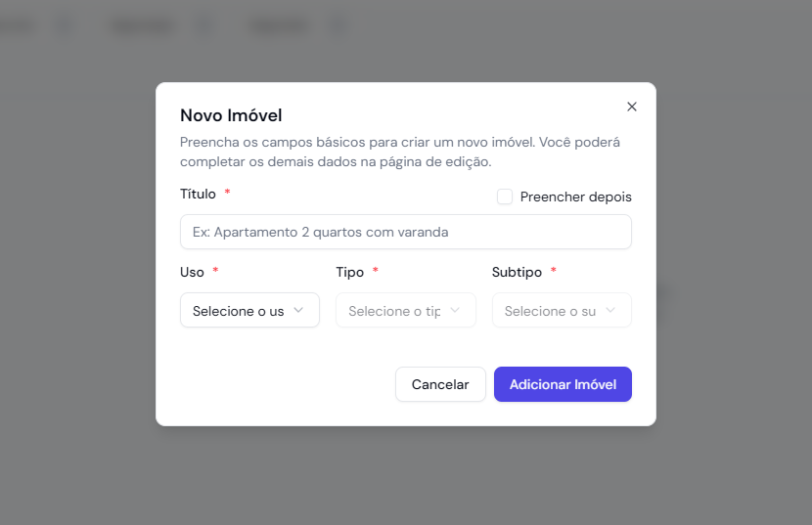The width and height of the screenshot is (812, 525).
Task: Click the chevron arrow in Tipo dropdown
Action: click(x=455, y=310)
